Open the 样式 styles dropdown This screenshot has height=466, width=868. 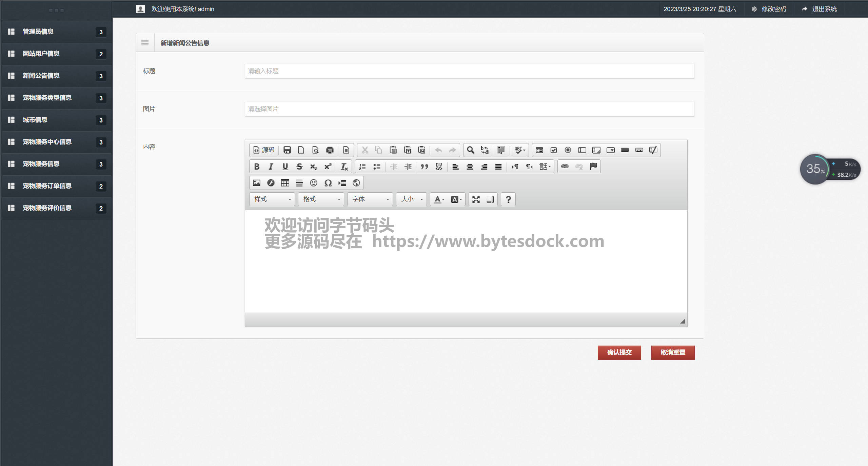tap(272, 199)
